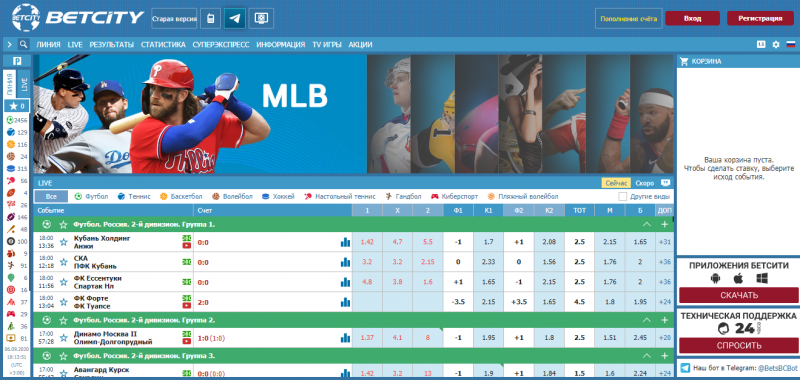The image size is (800, 380).
Task: Expand +20 markets for Динамо Москва II
Action: [x=665, y=338]
